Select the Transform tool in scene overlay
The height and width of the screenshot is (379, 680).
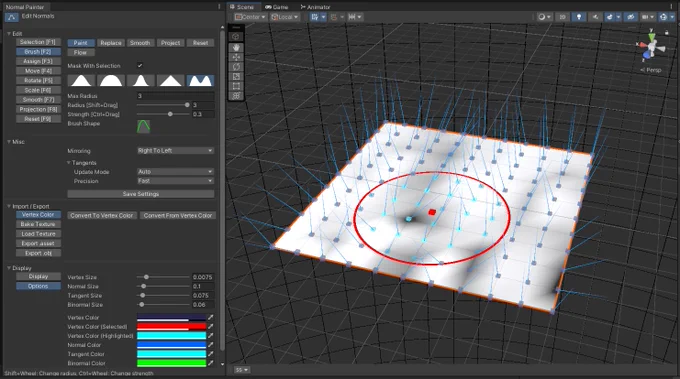click(236, 95)
